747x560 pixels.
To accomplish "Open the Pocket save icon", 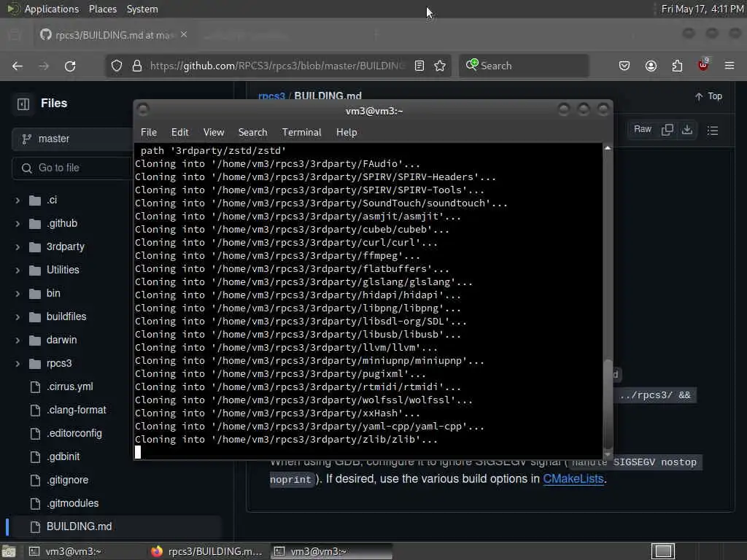I will (x=624, y=66).
